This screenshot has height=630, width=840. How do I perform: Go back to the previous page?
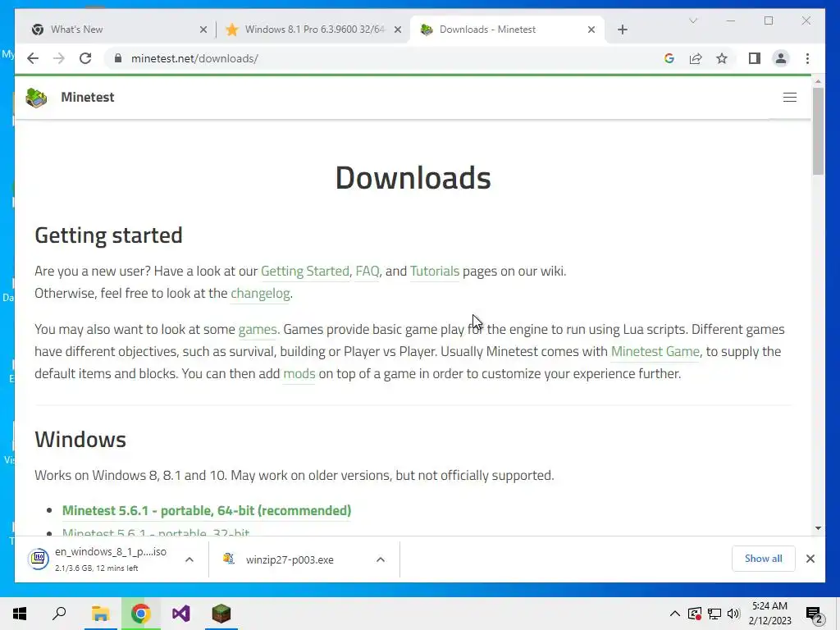(33, 58)
